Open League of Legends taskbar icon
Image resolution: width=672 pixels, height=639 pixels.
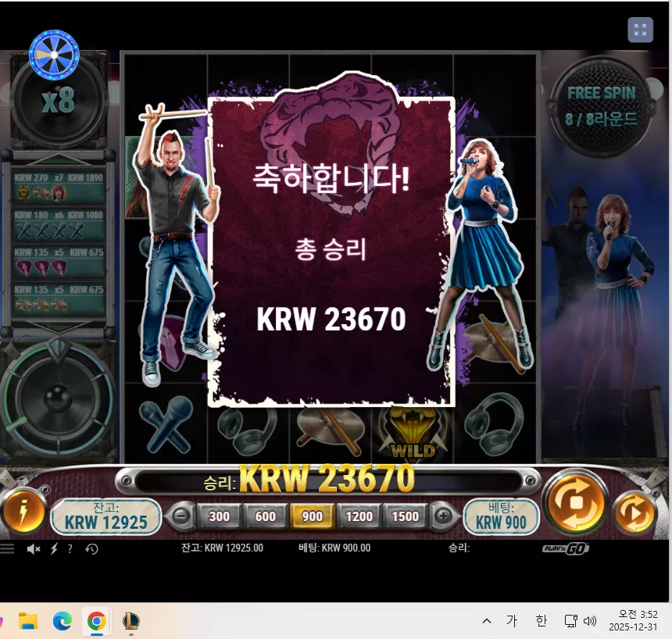pyautogui.click(x=130, y=621)
